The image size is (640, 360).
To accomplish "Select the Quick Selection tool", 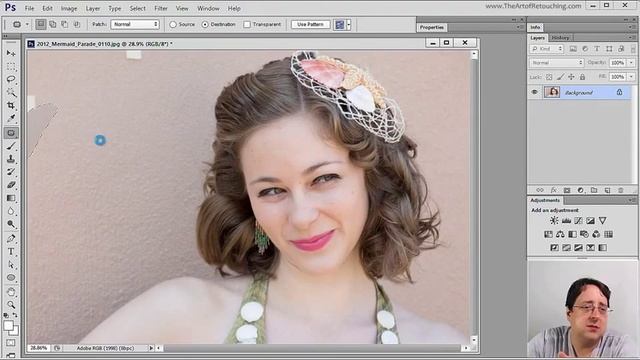I will pyautogui.click(x=11, y=92).
